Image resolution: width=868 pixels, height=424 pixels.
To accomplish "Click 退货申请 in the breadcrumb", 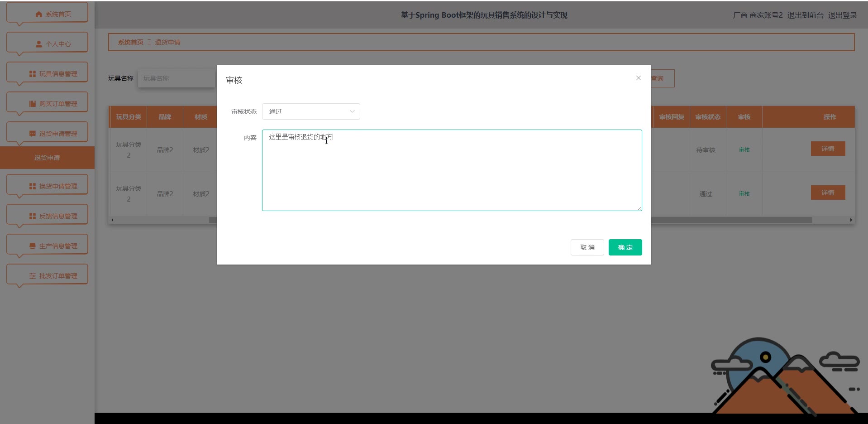I will point(167,42).
